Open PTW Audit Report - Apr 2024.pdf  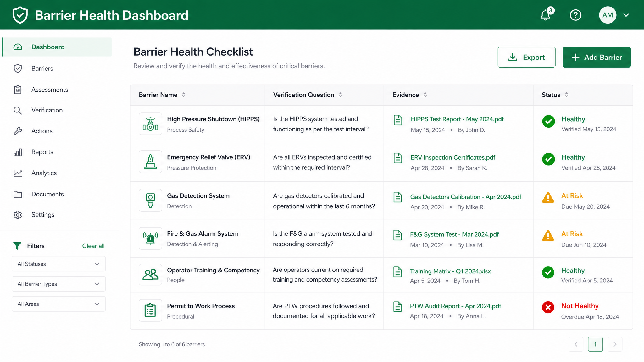point(455,306)
